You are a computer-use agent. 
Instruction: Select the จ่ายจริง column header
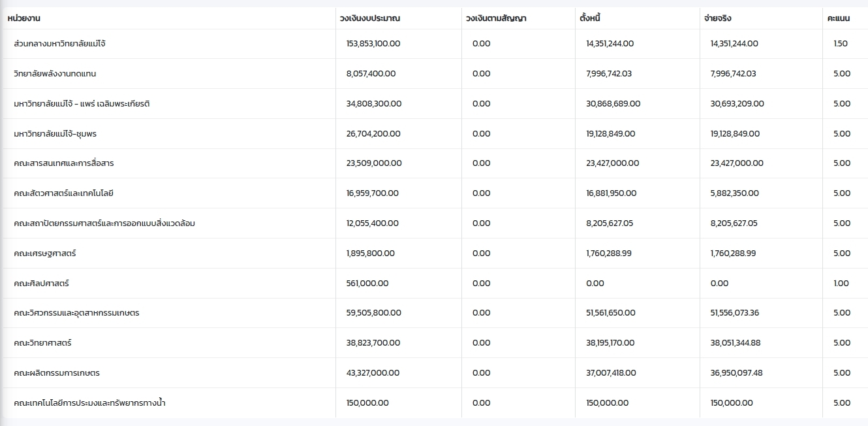pyautogui.click(x=717, y=18)
